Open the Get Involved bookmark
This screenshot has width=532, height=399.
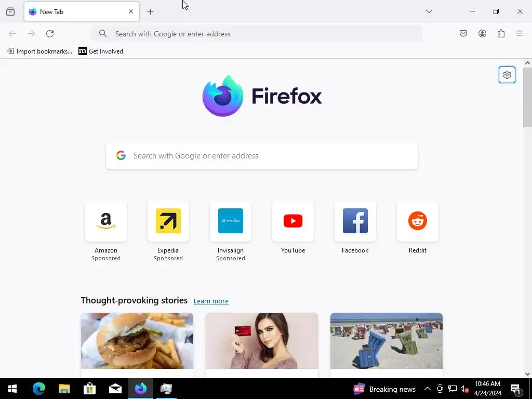(101, 51)
